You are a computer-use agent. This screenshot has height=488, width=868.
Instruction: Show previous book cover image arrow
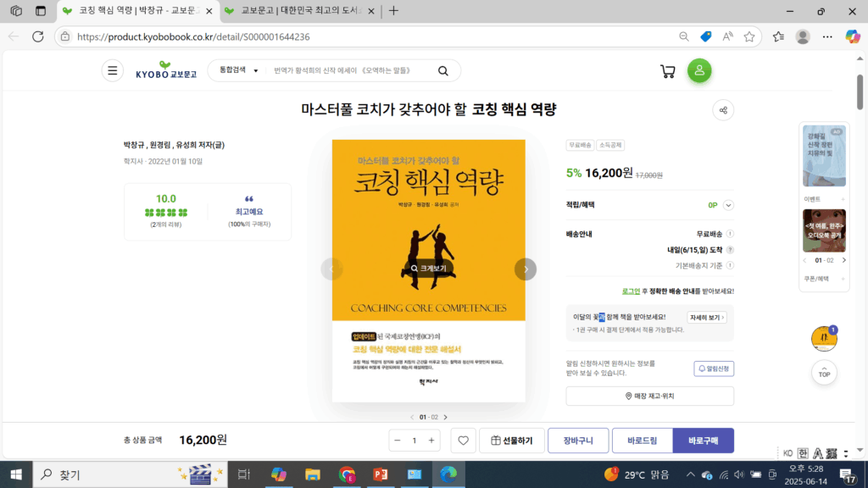331,269
